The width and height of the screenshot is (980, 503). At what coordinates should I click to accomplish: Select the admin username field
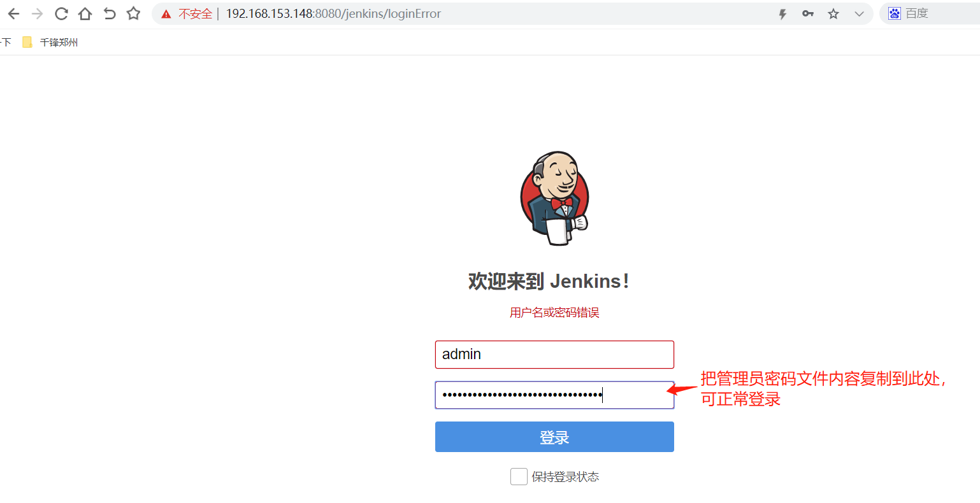tap(554, 355)
